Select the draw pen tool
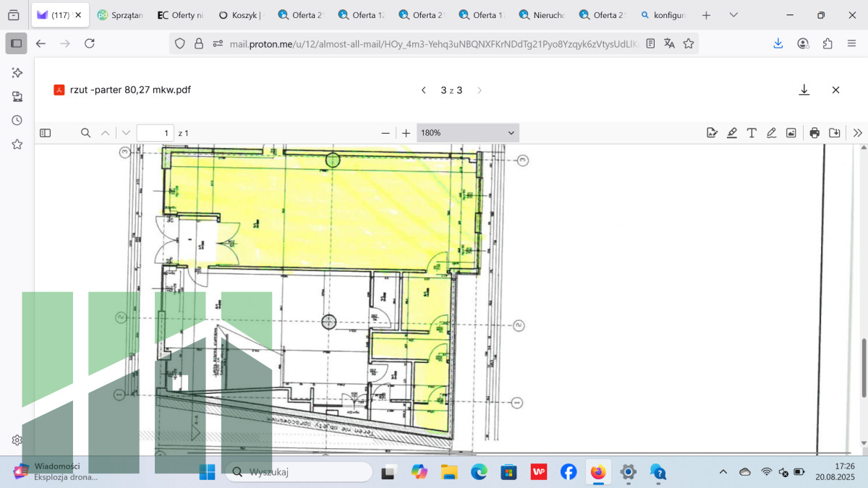This screenshot has height=488, width=868. (x=771, y=133)
